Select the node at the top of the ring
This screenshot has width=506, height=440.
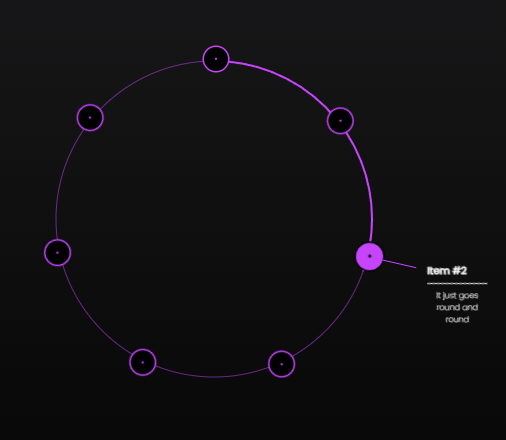216,59
